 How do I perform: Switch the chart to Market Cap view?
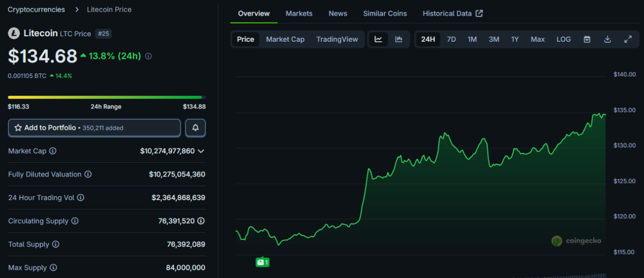pyautogui.click(x=285, y=39)
